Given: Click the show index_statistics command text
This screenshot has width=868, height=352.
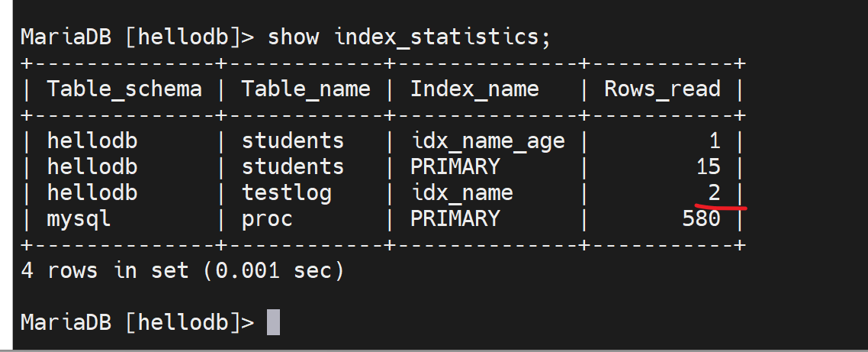Looking at the screenshot, I should (x=409, y=37).
